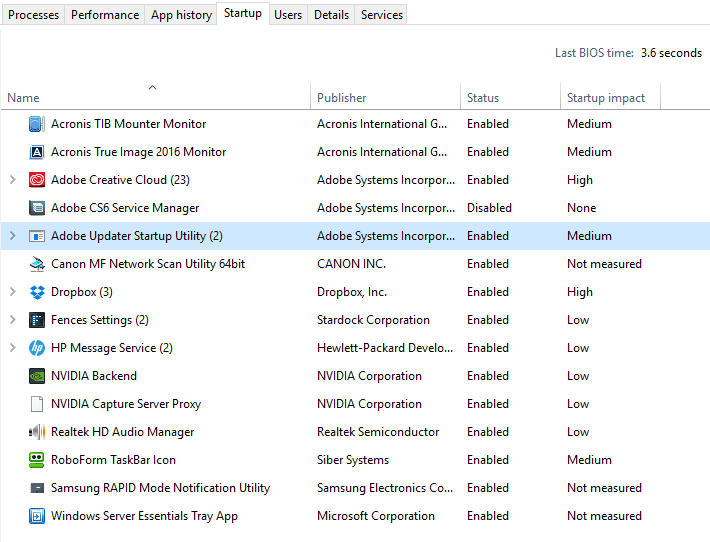Sort by the Publisher column header
710x542 pixels.
click(x=385, y=96)
